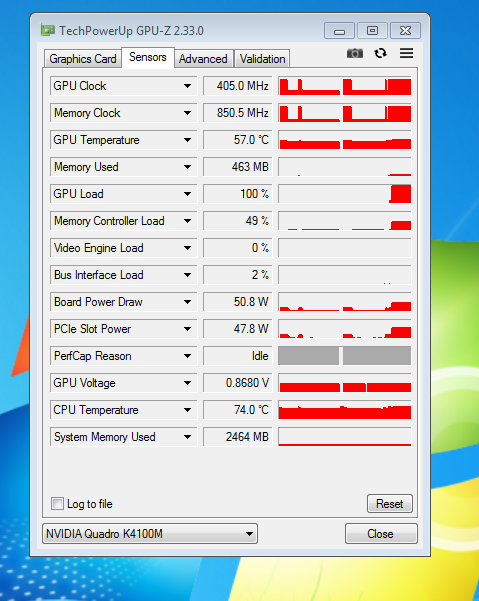479x601 pixels.
Task: Click the GPU Voltage history graph
Action: tap(345, 383)
